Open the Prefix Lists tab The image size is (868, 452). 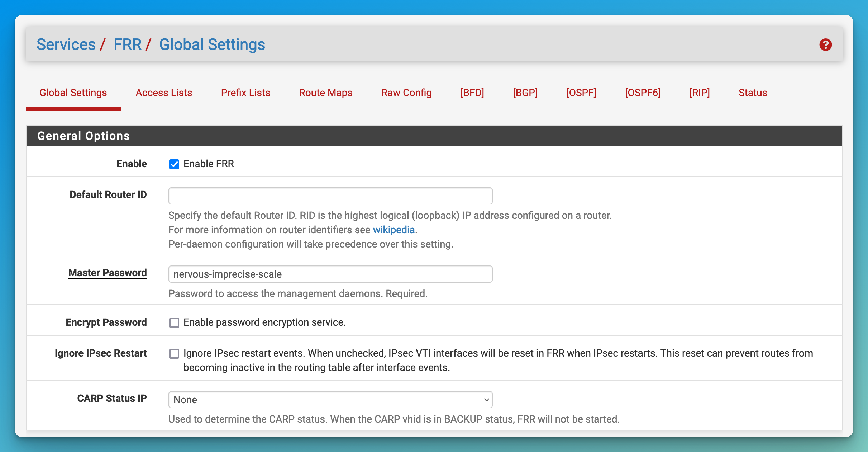click(245, 93)
